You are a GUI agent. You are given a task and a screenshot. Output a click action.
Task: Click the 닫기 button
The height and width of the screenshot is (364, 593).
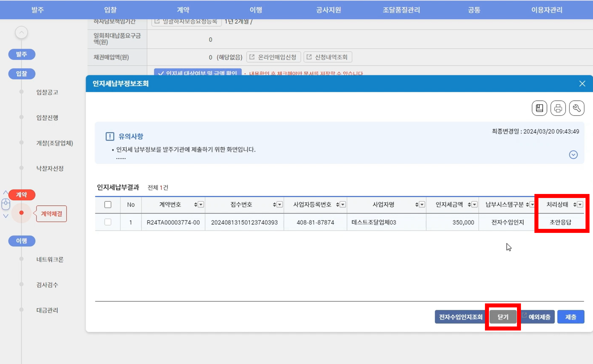pos(503,317)
